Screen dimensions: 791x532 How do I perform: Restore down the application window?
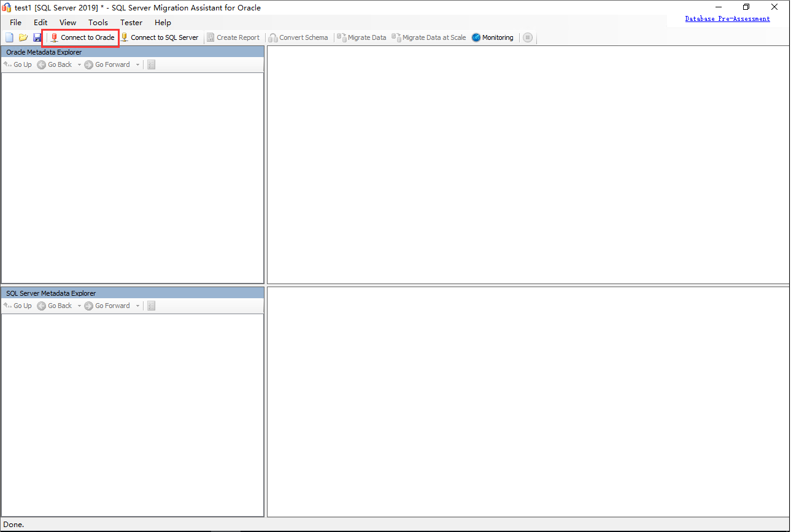pos(746,7)
